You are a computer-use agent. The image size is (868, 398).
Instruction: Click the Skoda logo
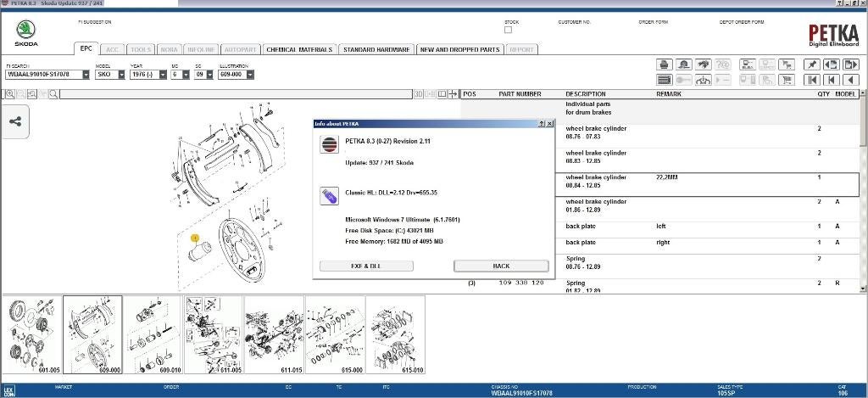coord(26,33)
